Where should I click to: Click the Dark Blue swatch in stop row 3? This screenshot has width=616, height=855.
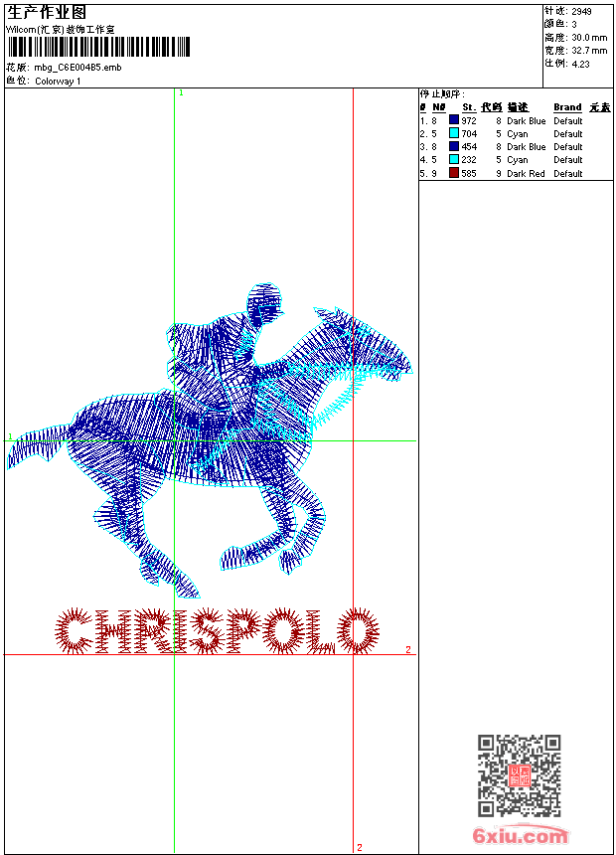[453, 146]
